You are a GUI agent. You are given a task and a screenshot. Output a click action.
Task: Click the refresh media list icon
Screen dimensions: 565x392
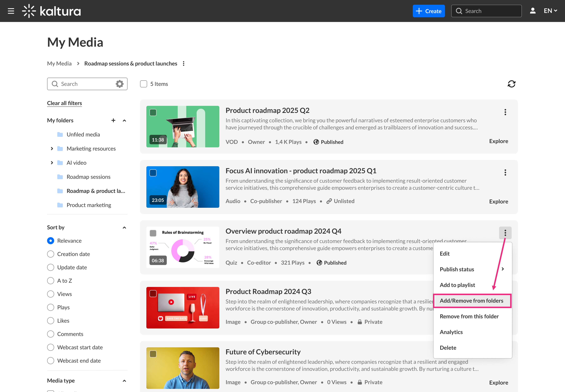pyautogui.click(x=511, y=84)
